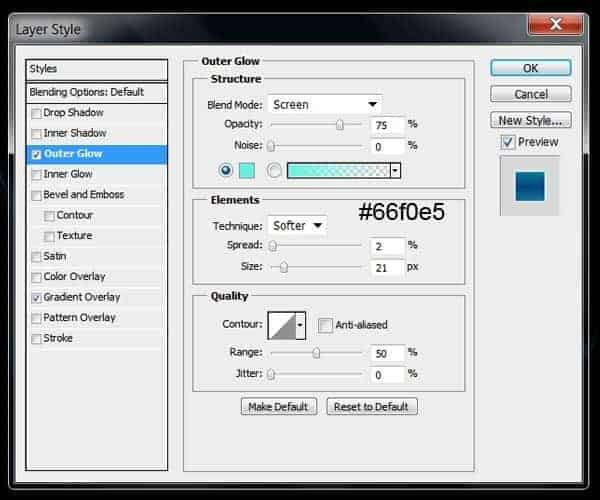This screenshot has width=600, height=500.
Task: Confirm with the OK button
Action: point(531,68)
